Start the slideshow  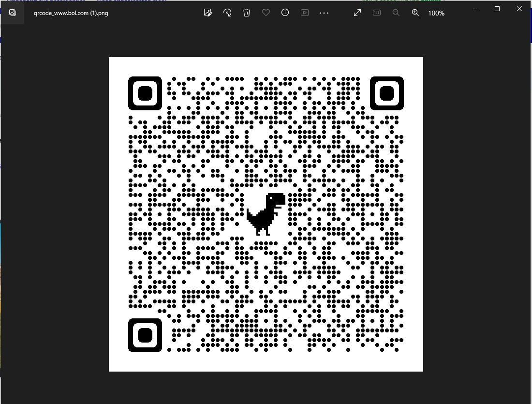305,13
